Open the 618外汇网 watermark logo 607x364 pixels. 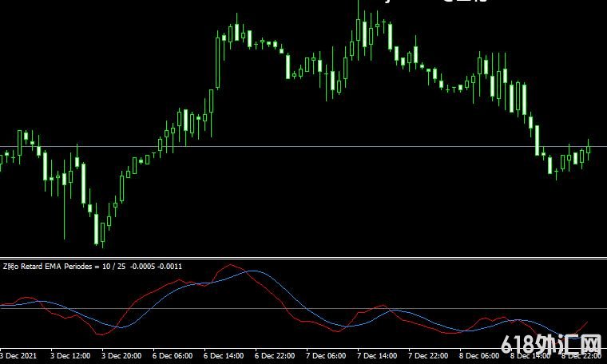[551, 345]
